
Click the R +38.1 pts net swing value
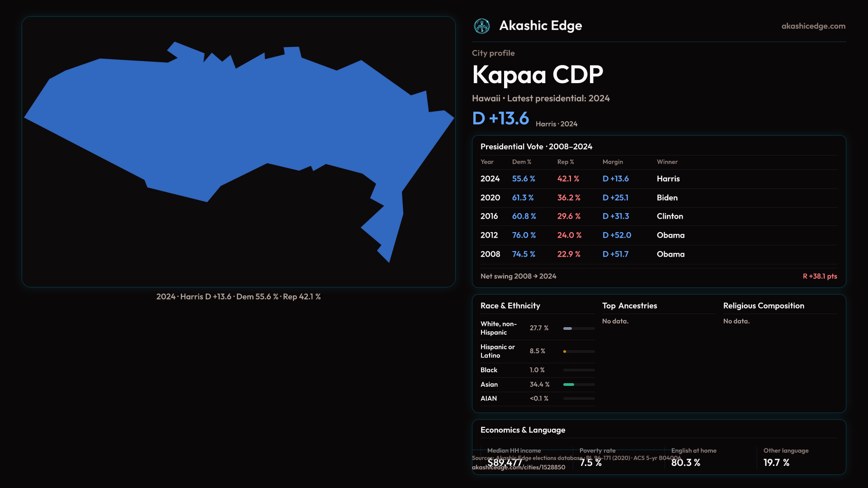point(819,276)
